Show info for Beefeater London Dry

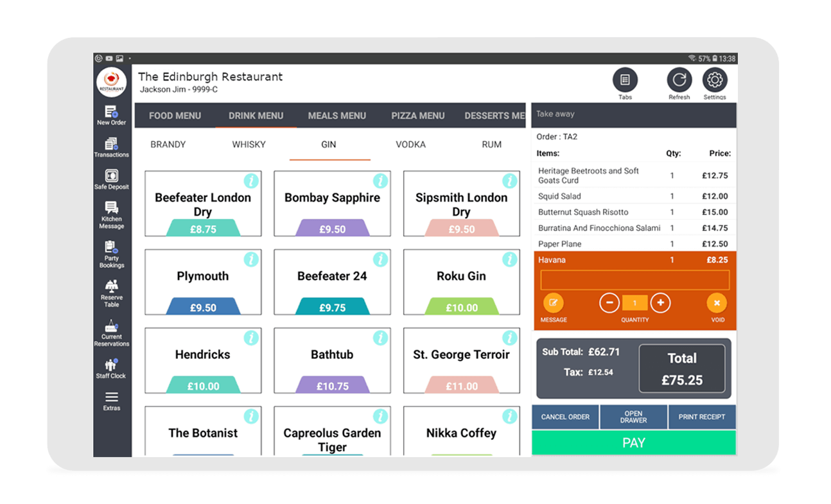[x=251, y=180]
